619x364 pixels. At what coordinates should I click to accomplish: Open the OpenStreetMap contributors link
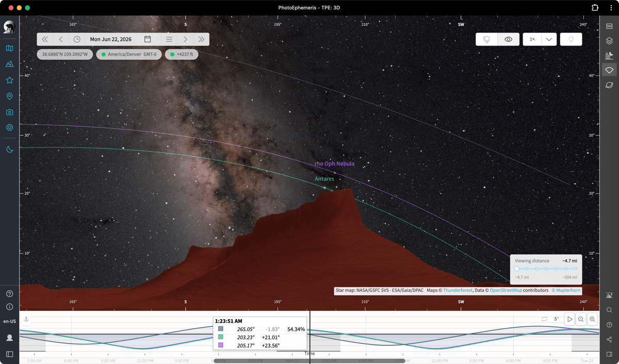coord(506,290)
